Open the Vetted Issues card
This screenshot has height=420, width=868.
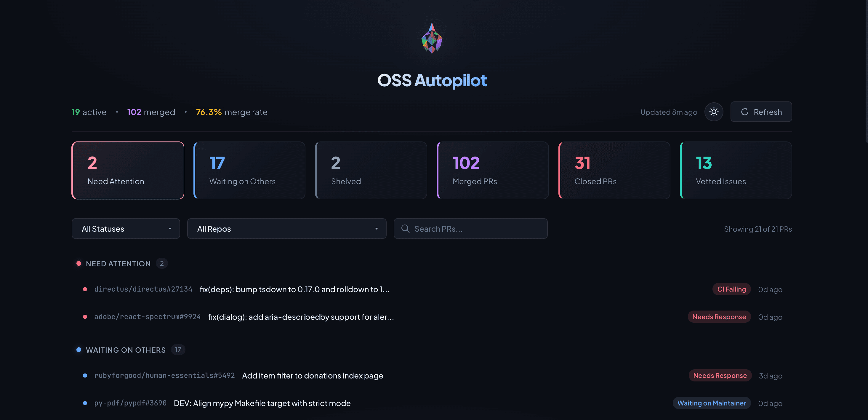pos(736,170)
